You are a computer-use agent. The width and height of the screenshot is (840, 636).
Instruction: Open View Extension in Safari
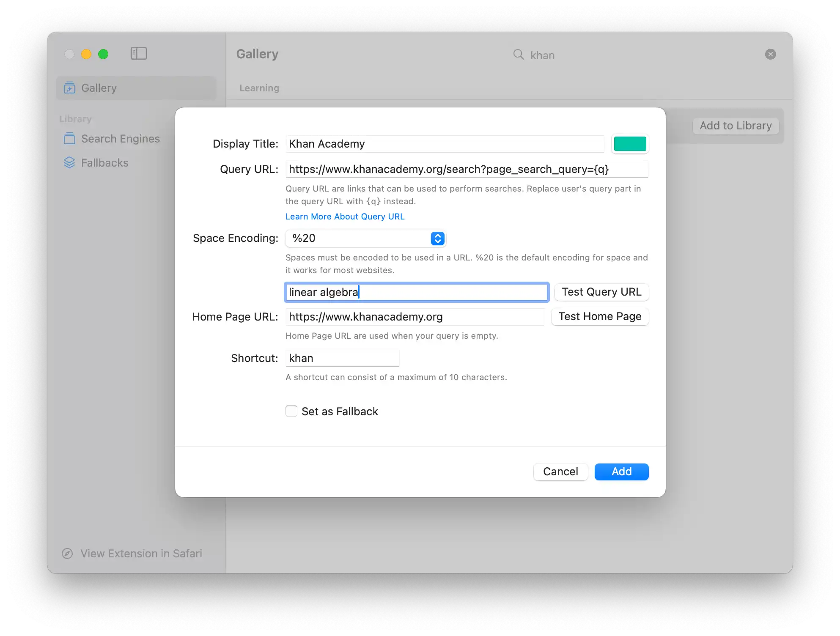coord(141,554)
